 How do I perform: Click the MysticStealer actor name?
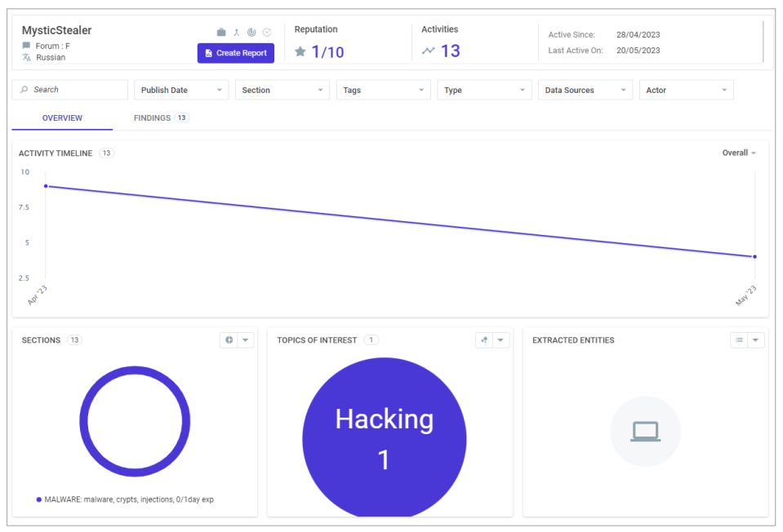(x=57, y=30)
